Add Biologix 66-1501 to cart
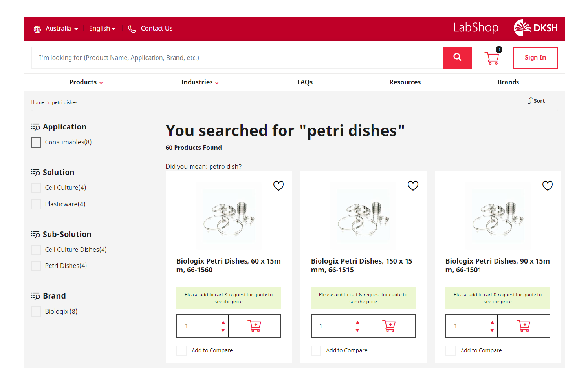 [523, 326]
